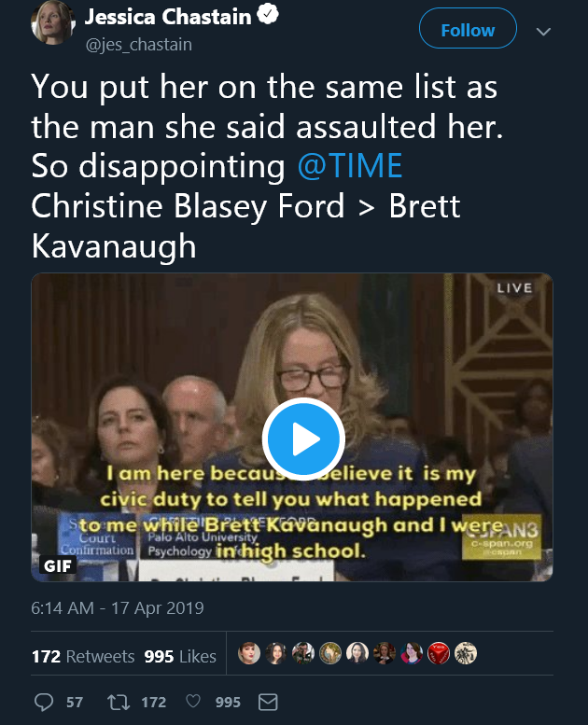Like the tweet with the heart icon
The image size is (588, 725).
click(194, 702)
